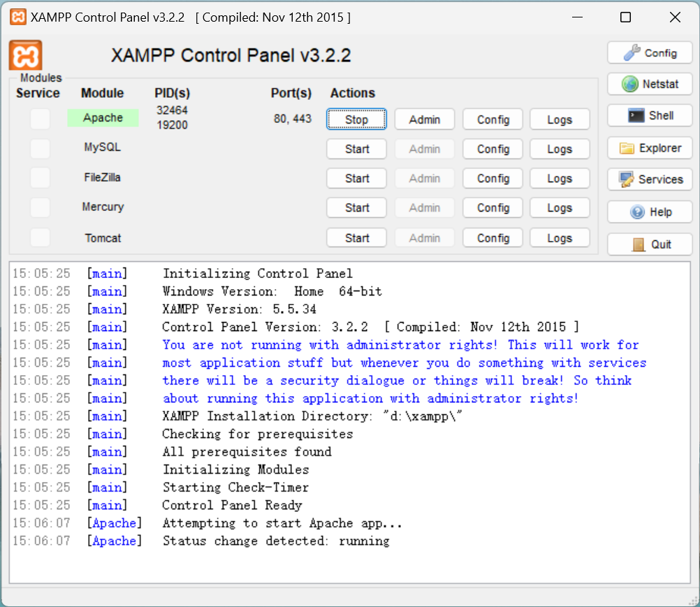The image size is (700, 607).
Task: Maximize the XAMPP Control Panel window
Action: 625,17
